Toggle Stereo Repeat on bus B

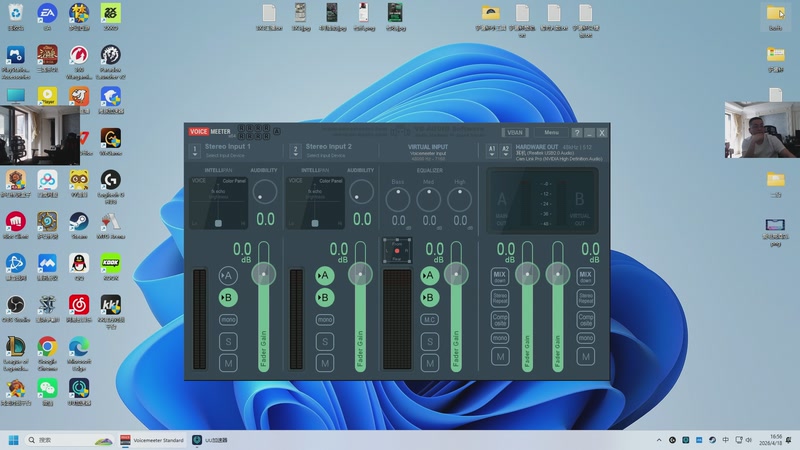point(586,297)
